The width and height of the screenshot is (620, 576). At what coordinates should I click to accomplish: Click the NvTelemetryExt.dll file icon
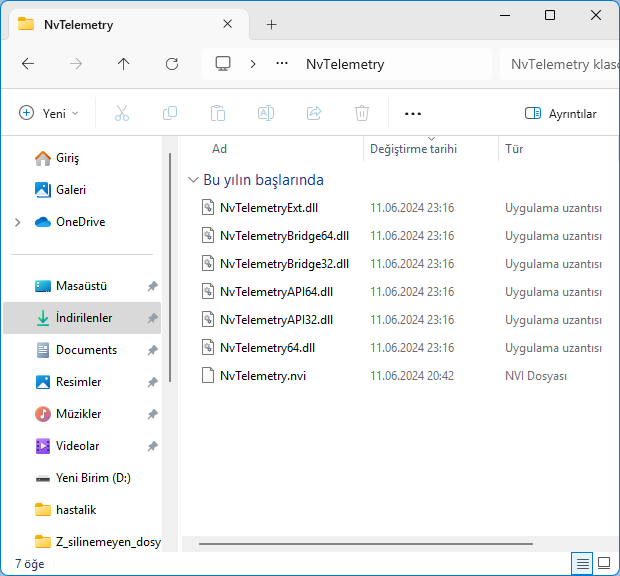coord(208,208)
